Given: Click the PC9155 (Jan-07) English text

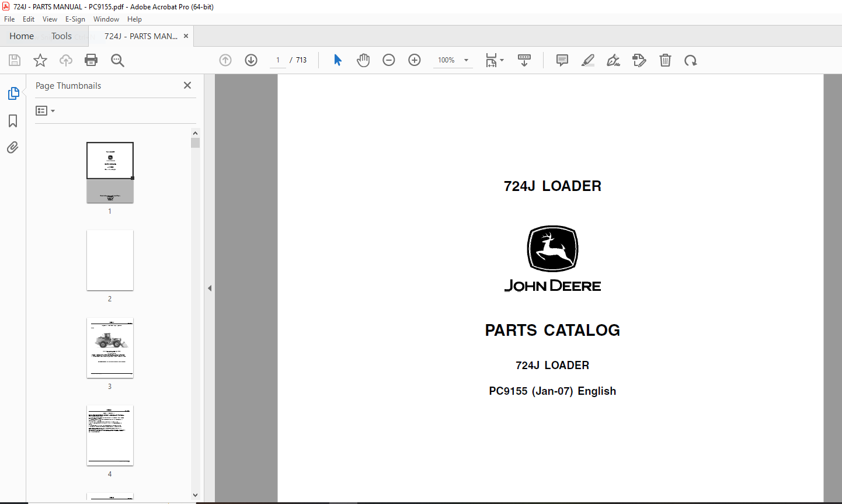Looking at the screenshot, I should 552,391.
